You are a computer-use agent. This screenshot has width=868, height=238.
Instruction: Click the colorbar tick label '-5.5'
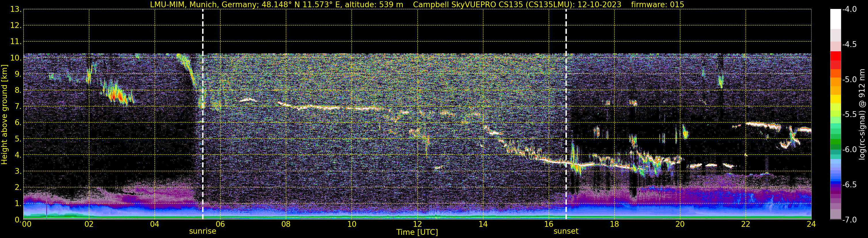850,115
